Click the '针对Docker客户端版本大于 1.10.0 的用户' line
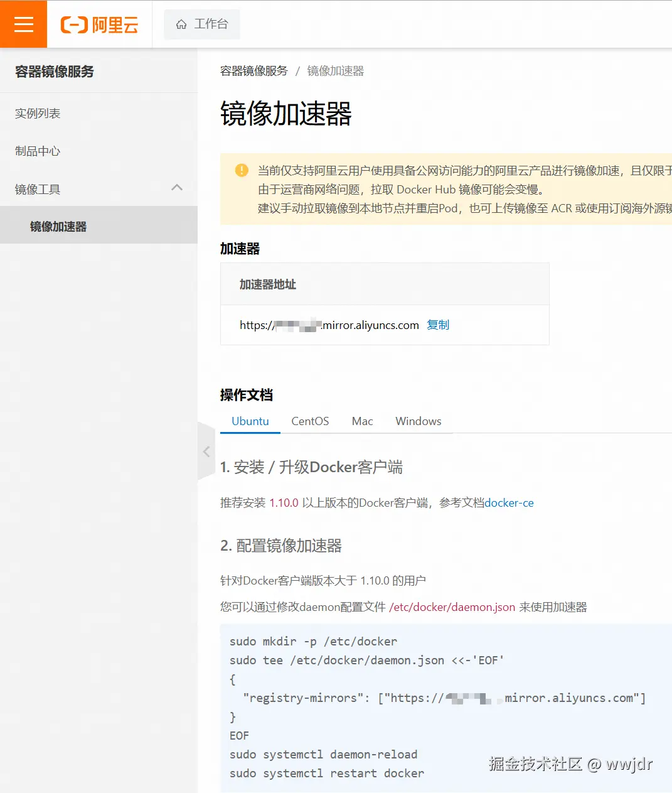672x793 pixels. 323,581
